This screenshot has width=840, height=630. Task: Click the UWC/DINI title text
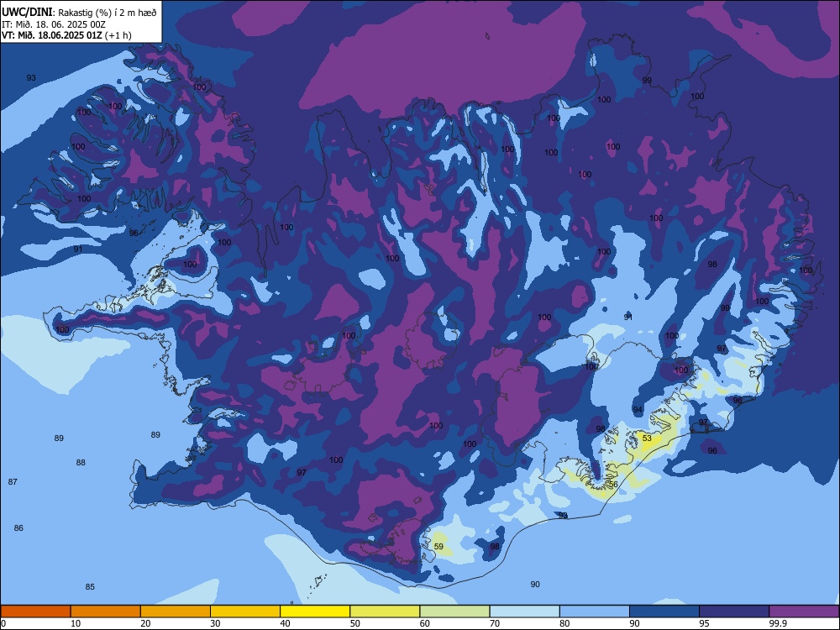click(x=27, y=13)
